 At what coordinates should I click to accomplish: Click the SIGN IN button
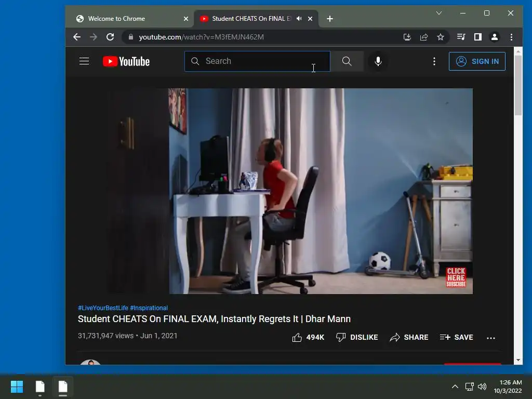477,61
